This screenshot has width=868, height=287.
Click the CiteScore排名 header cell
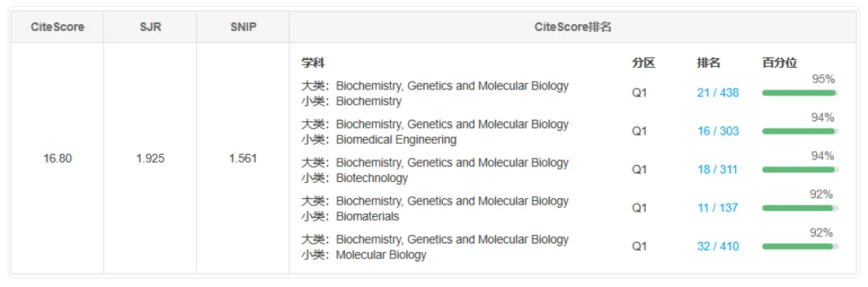(x=573, y=26)
